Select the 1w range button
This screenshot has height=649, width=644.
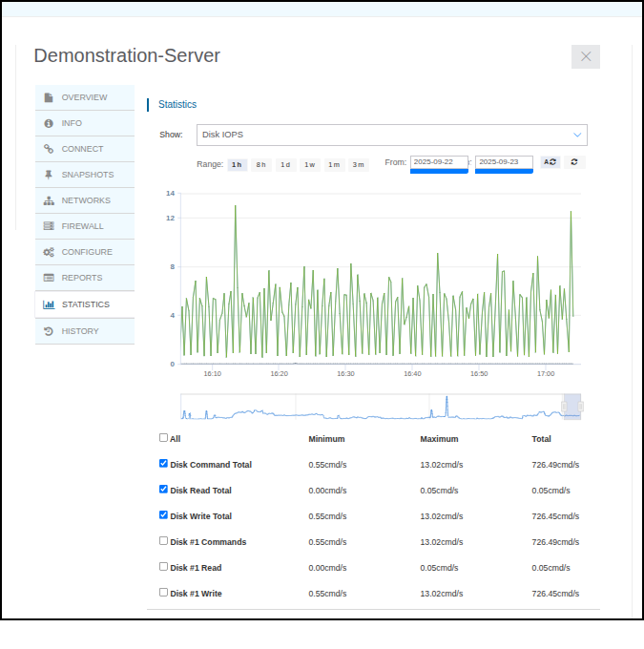coord(310,164)
